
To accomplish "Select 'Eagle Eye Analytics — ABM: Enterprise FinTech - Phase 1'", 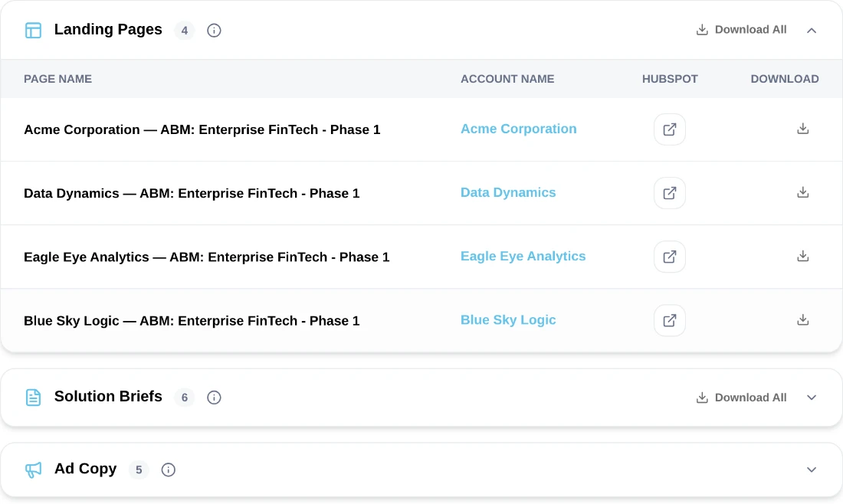I will [x=206, y=257].
